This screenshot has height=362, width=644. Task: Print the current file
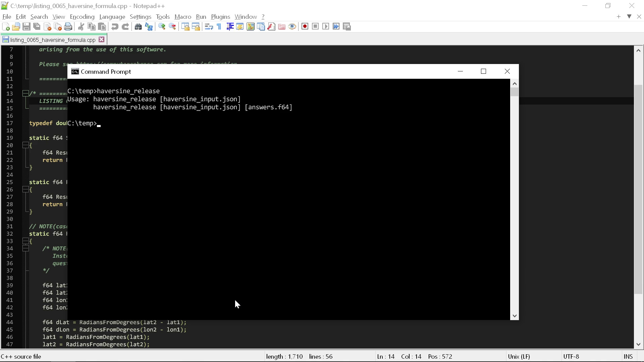(x=68, y=26)
